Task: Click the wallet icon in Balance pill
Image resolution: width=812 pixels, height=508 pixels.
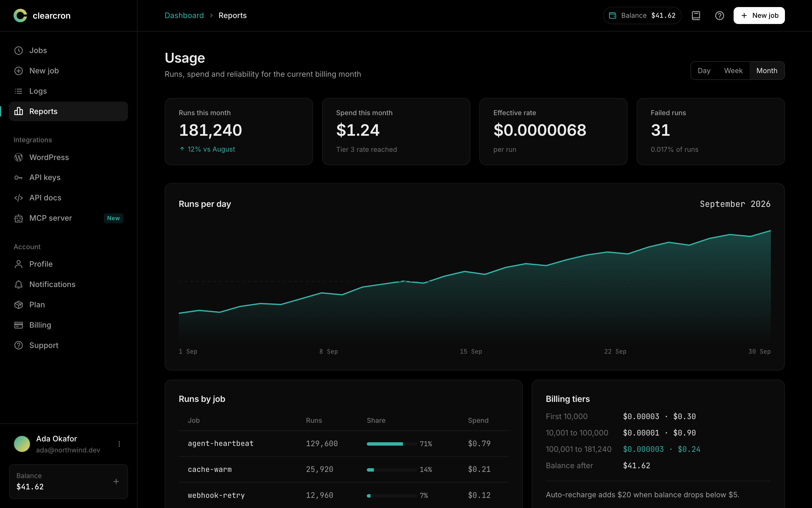Action: tap(612, 16)
